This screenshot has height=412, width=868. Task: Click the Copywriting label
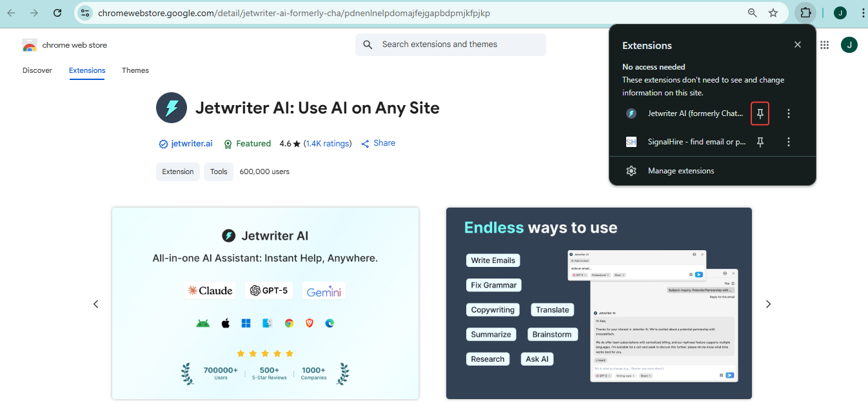(493, 309)
